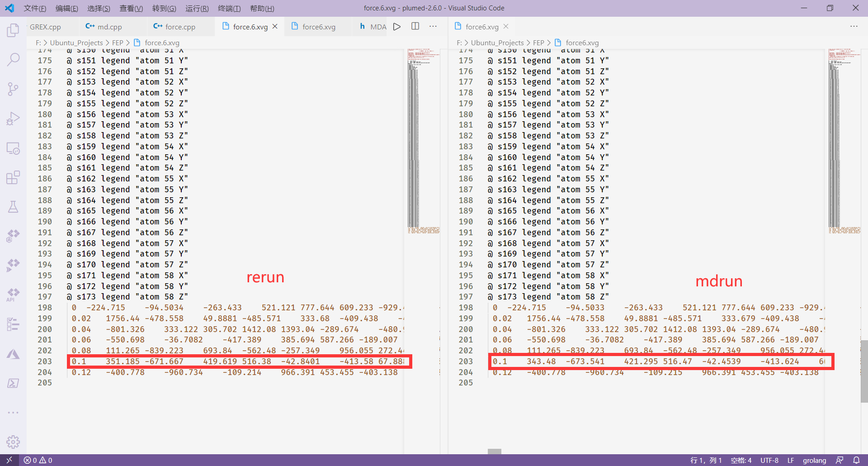This screenshot has width=868, height=466.
Task: Open the Extensions view icon
Action: tap(14, 177)
